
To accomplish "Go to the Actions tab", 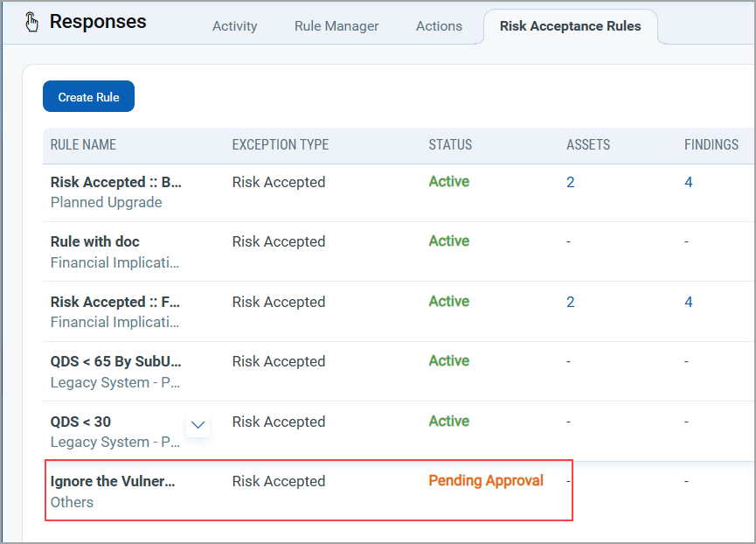I will [439, 26].
